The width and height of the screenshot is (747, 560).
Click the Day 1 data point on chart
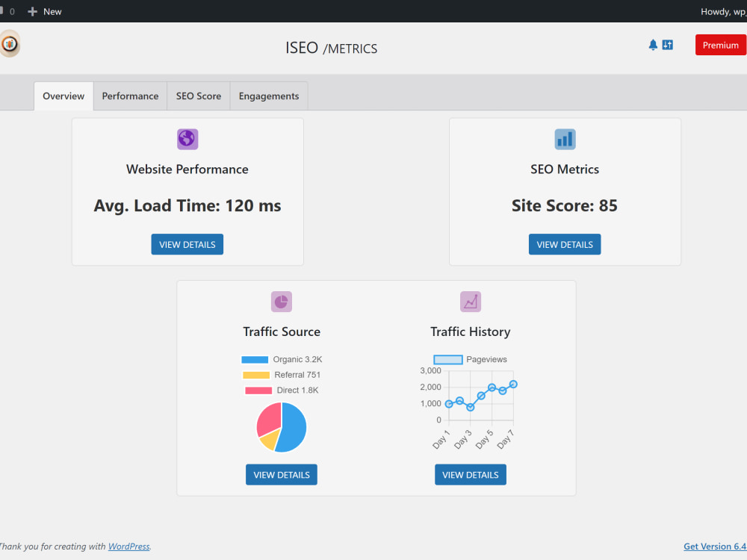click(x=449, y=404)
